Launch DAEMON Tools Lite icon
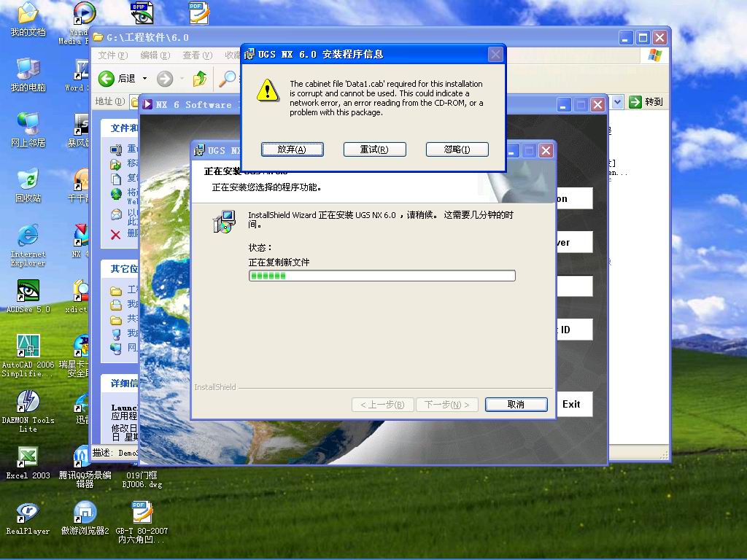747x560 pixels. coord(28,411)
